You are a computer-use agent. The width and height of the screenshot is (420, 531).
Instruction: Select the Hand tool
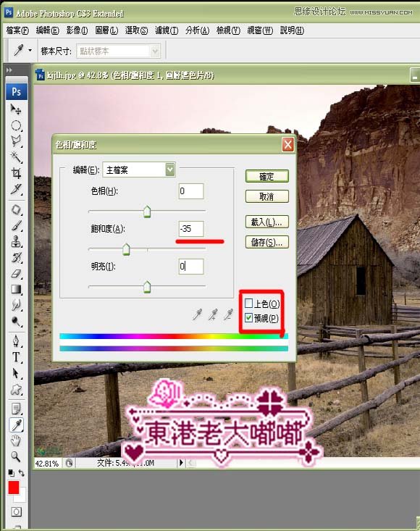(x=15, y=440)
